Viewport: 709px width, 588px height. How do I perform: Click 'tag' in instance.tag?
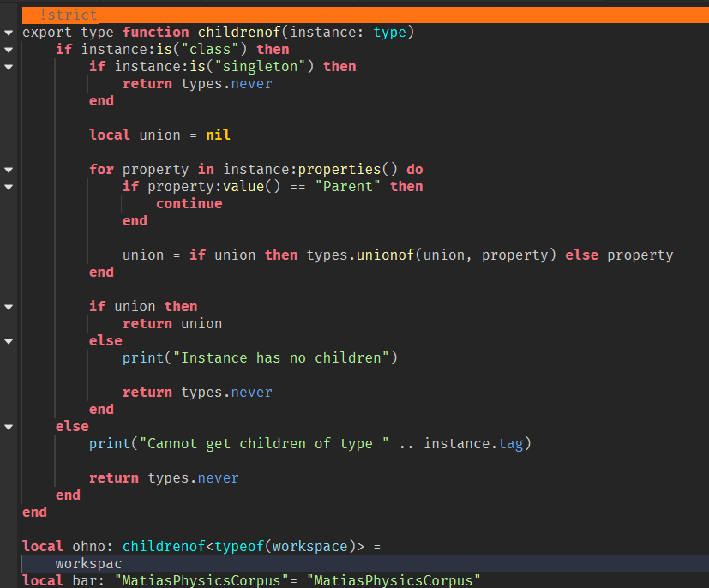[x=511, y=443]
